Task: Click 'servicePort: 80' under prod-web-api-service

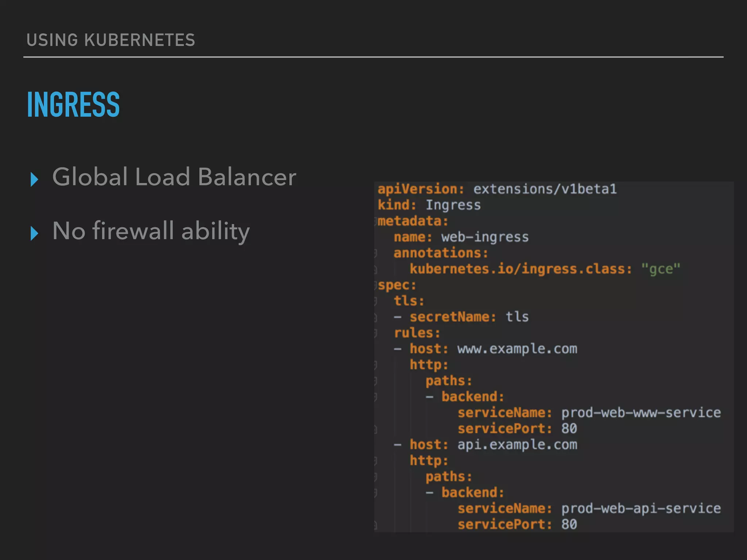Action: coord(517,524)
